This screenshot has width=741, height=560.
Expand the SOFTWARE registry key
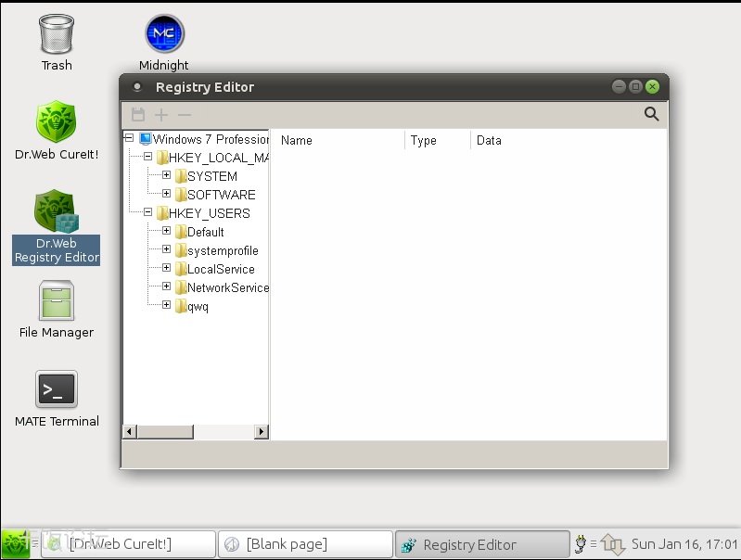point(167,194)
